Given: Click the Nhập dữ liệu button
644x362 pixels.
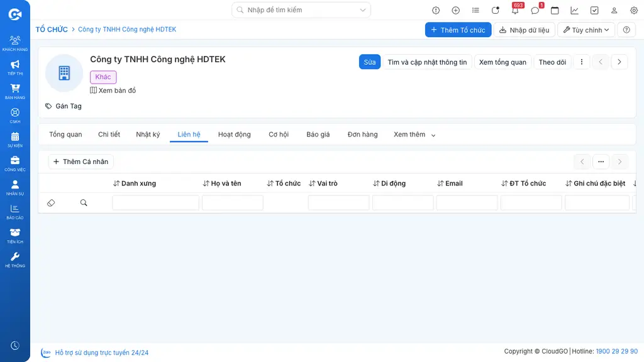Looking at the screenshot, I should [x=524, y=30].
